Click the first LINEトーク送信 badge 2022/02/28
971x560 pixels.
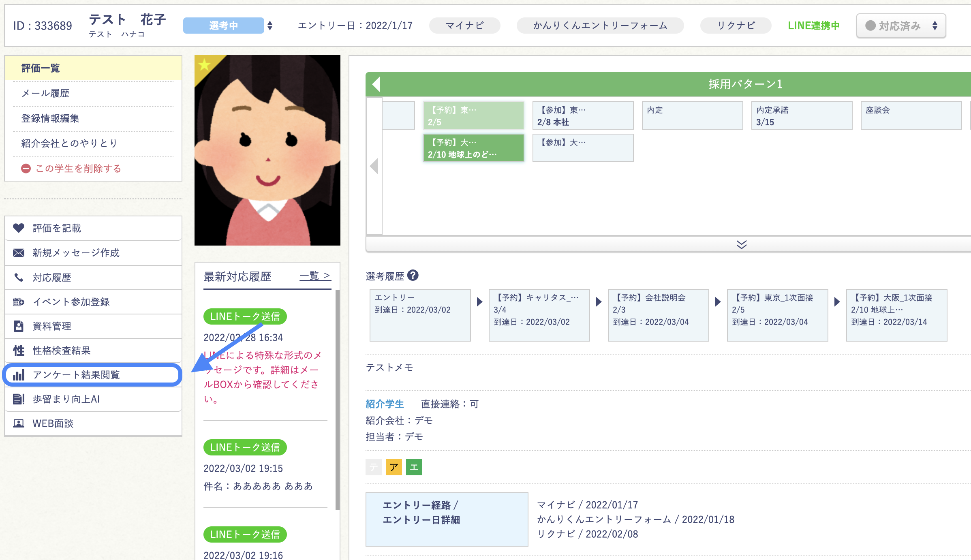click(245, 316)
